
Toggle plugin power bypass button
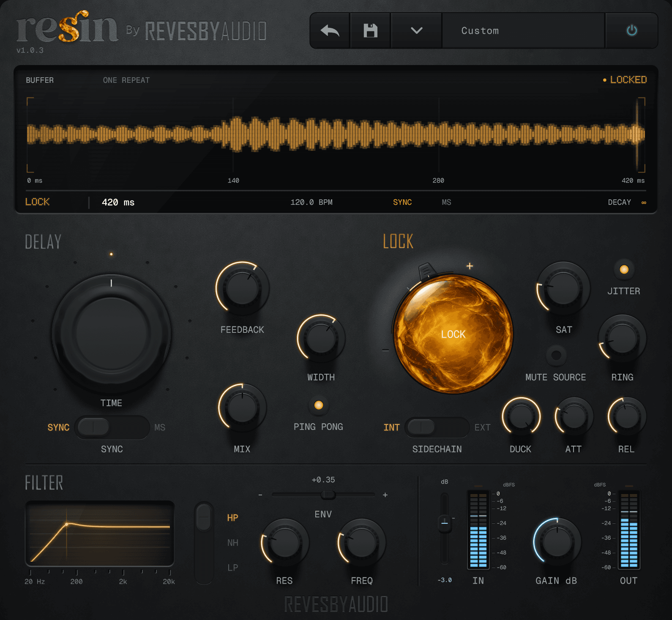pyautogui.click(x=632, y=31)
